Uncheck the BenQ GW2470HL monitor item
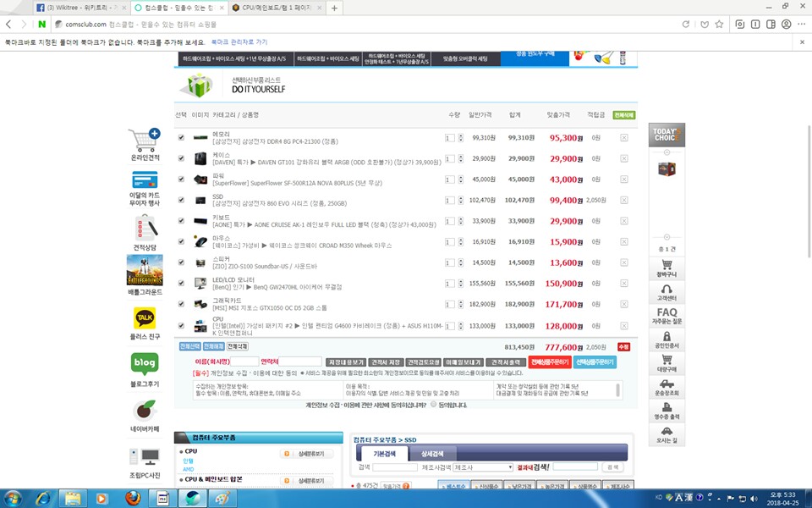Viewport: 812px width, 508px height. pos(181,284)
